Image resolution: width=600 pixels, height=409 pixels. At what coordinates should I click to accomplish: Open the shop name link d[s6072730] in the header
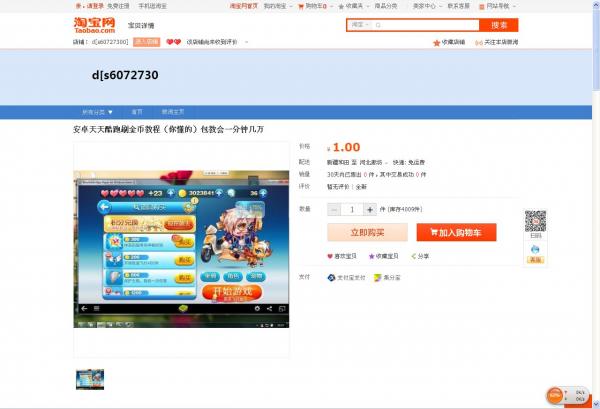click(110, 42)
